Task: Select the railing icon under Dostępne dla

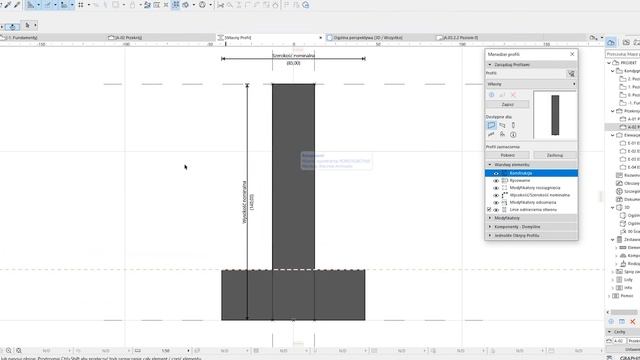Action: (491, 134)
